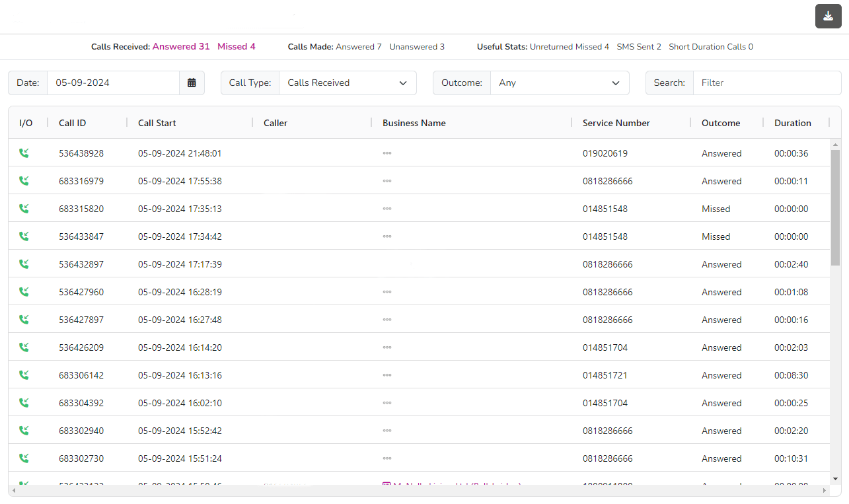Image resolution: width=849 pixels, height=504 pixels.
Task: Select service number 014851721 cell
Action: click(x=605, y=375)
